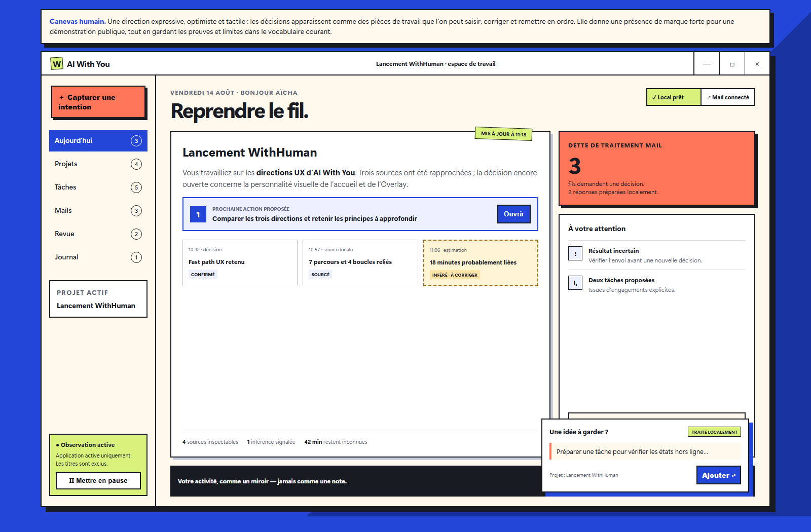Click 4 sources inspectables
The width and height of the screenshot is (811, 532).
pyautogui.click(x=210, y=442)
